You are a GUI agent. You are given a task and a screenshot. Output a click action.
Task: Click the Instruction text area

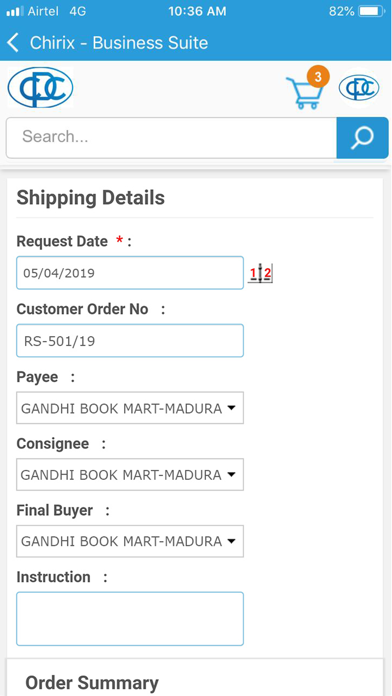130,618
